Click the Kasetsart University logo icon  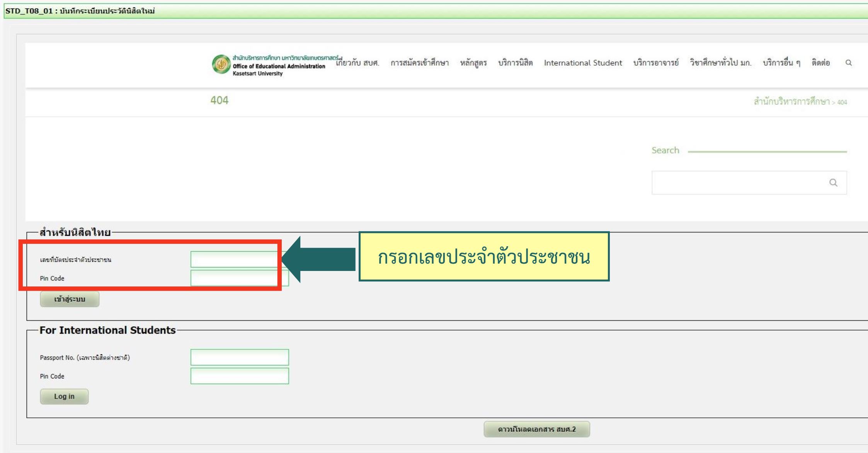221,64
